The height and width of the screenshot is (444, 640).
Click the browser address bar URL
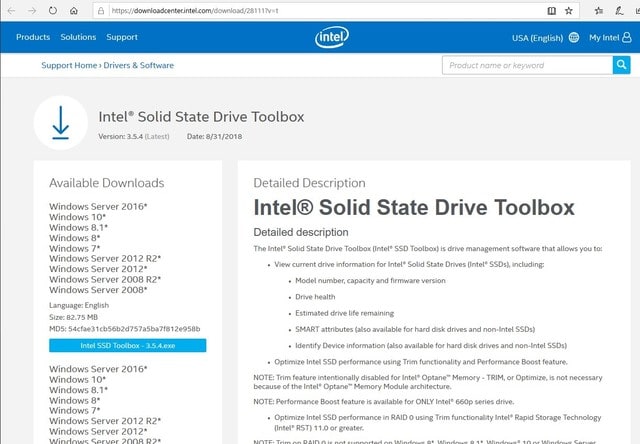point(195,11)
